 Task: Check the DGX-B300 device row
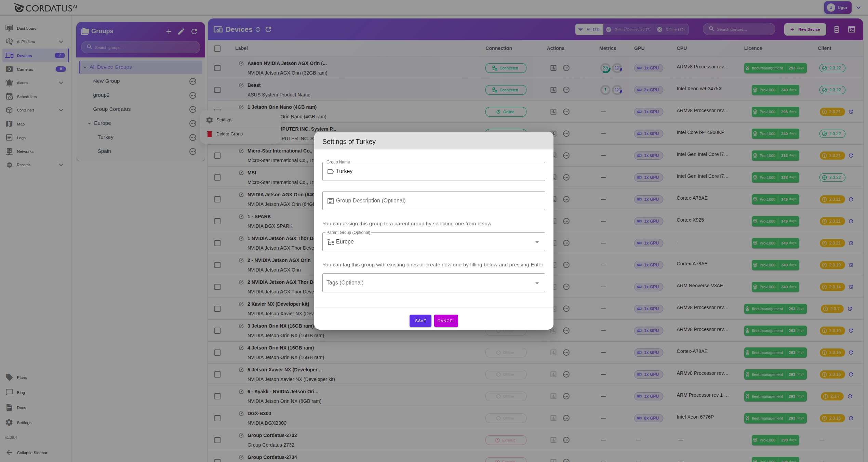pos(217,418)
